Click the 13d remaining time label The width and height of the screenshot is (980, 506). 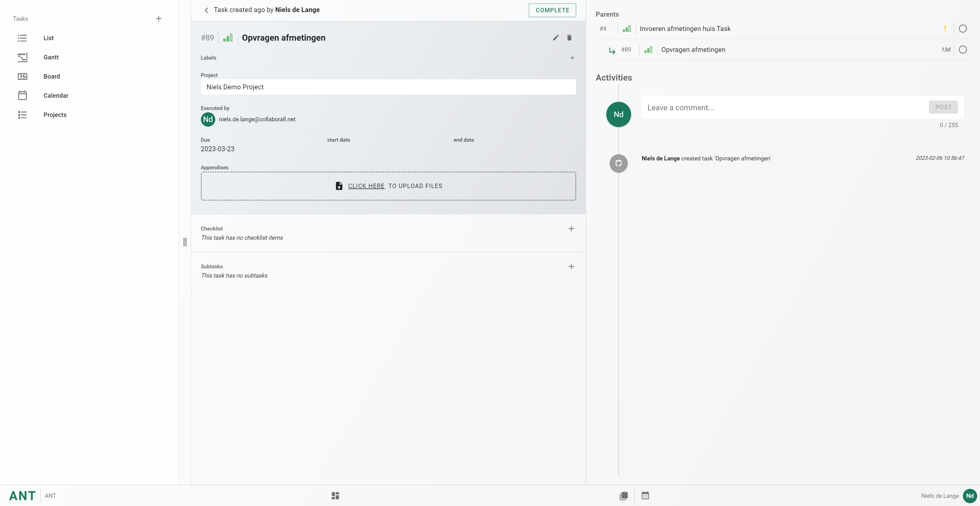(945, 49)
